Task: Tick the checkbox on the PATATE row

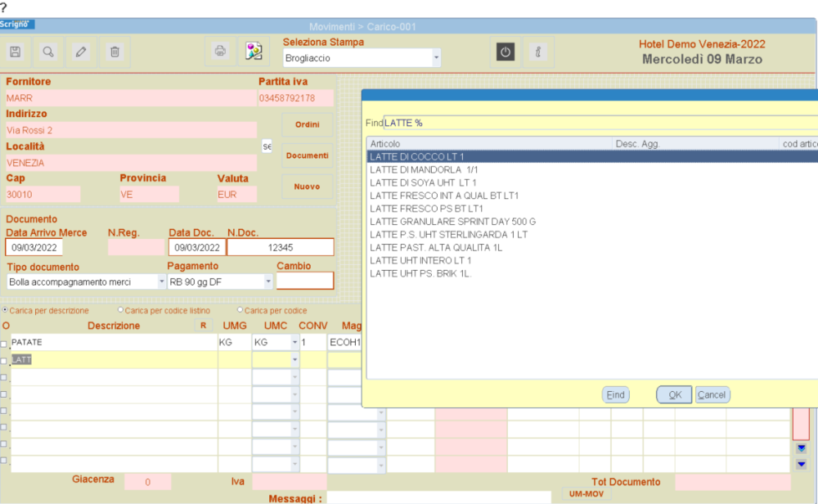Action: 4,344
